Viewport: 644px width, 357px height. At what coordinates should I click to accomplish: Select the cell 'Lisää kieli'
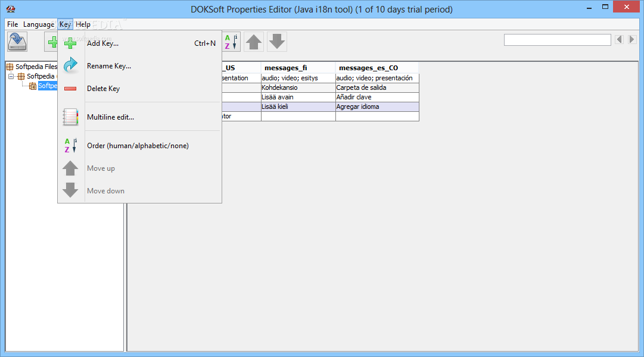(x=298, y=107)
